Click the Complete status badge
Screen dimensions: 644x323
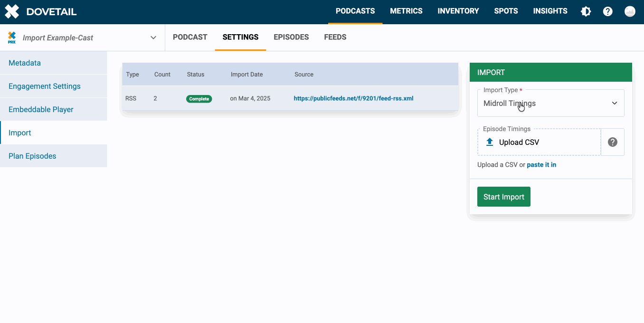click(x=199, y=99)
